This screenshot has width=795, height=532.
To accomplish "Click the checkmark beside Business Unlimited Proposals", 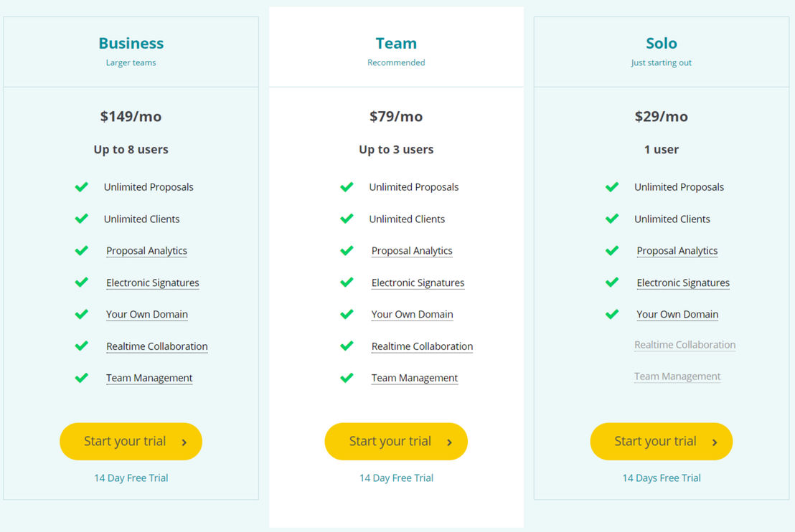I will [x=81, y=187].
